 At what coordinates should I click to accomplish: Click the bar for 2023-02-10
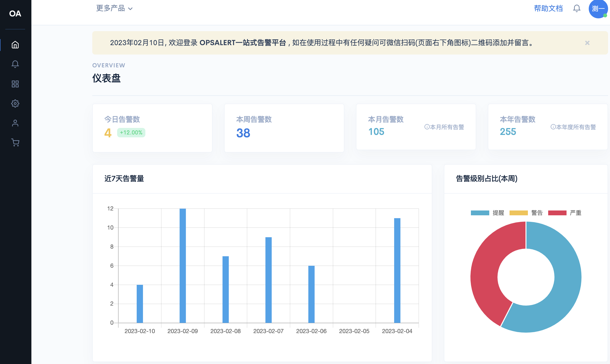pos(140,304)
